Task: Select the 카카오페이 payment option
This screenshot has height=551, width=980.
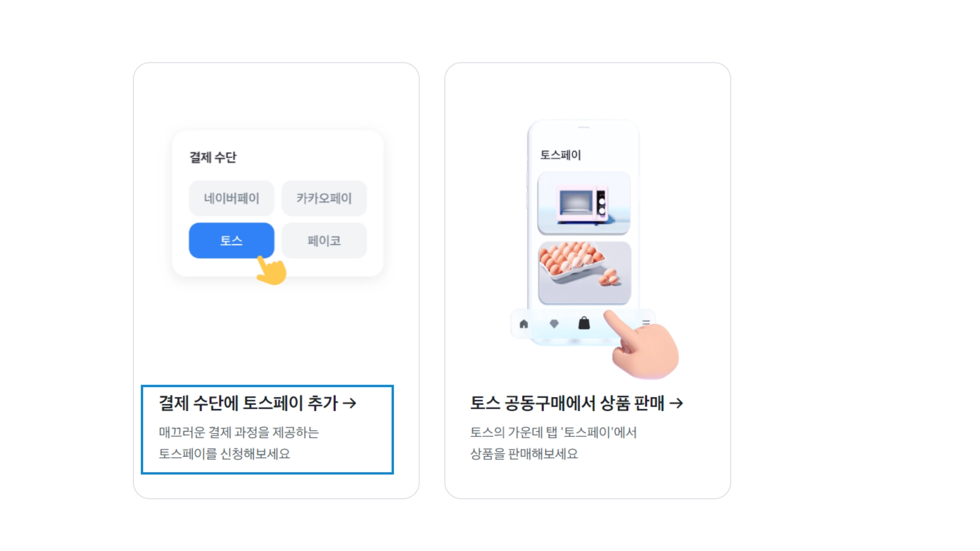Action: (324, 198)
